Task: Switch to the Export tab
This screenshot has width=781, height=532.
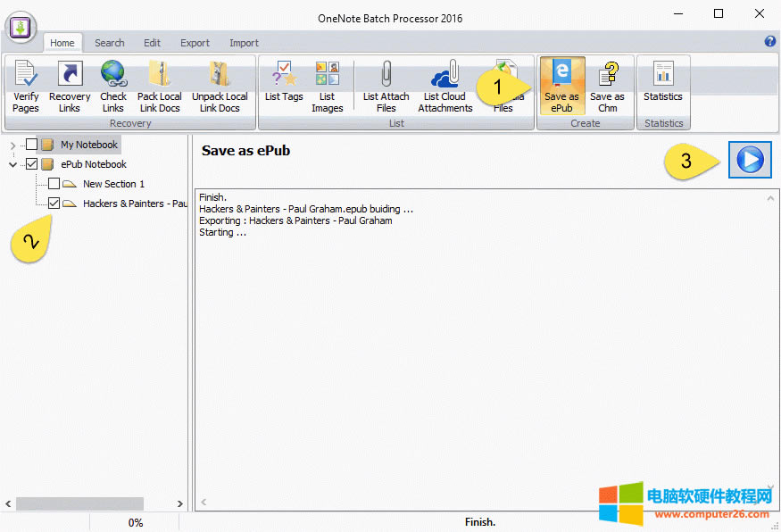Action: 195,42
